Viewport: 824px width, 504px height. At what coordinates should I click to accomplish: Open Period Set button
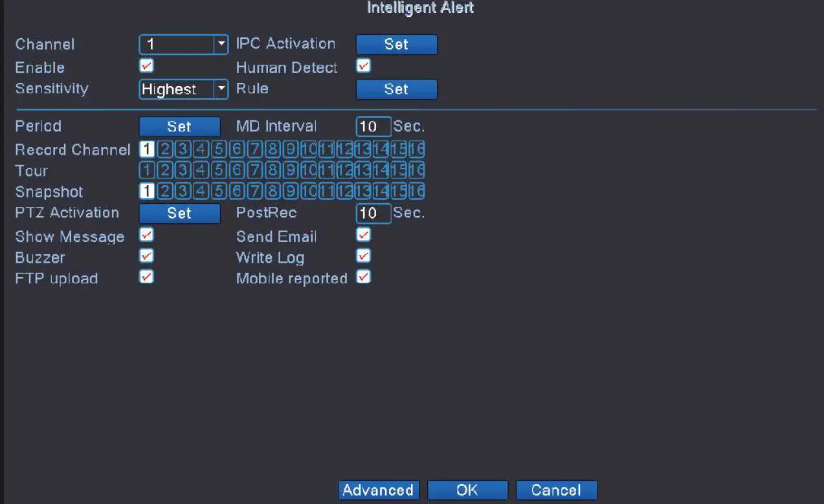pyautogui.click(x=179, y=127)
